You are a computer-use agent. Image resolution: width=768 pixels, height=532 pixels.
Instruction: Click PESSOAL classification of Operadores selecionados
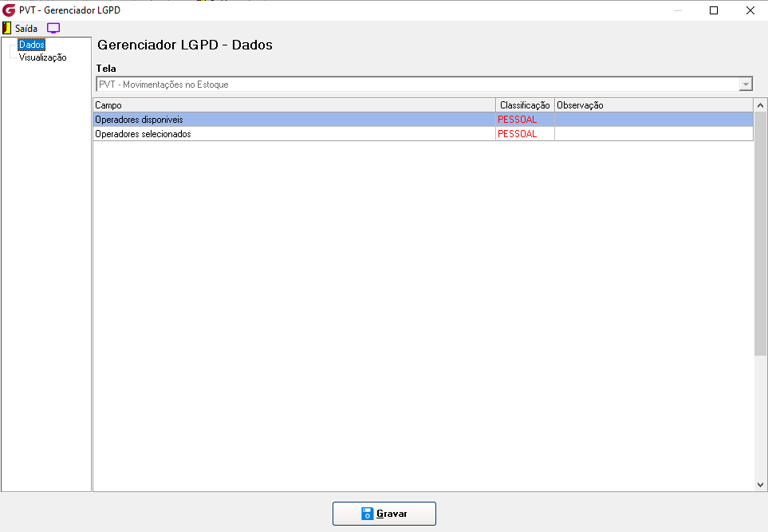coord(518,134)
